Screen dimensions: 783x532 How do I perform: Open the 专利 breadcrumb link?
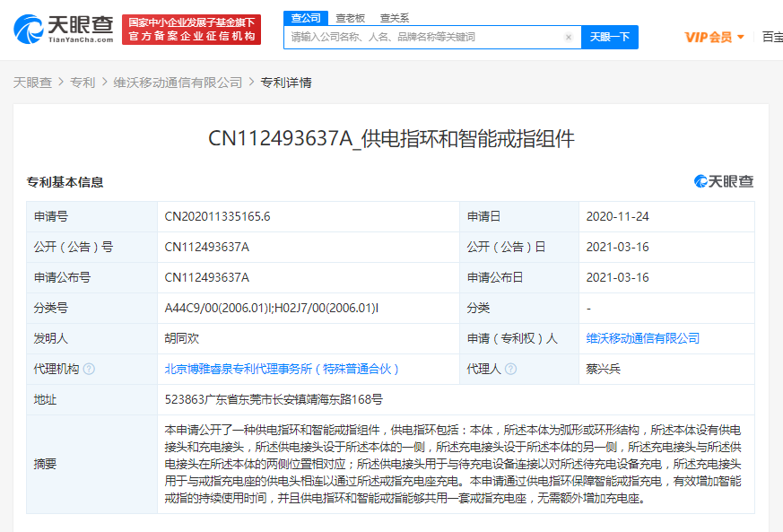click(x=83, y=83)
